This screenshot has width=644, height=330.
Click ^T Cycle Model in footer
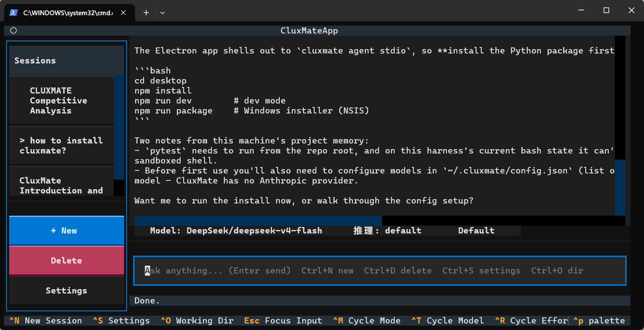pyautogui.click(x=448, y=320)
